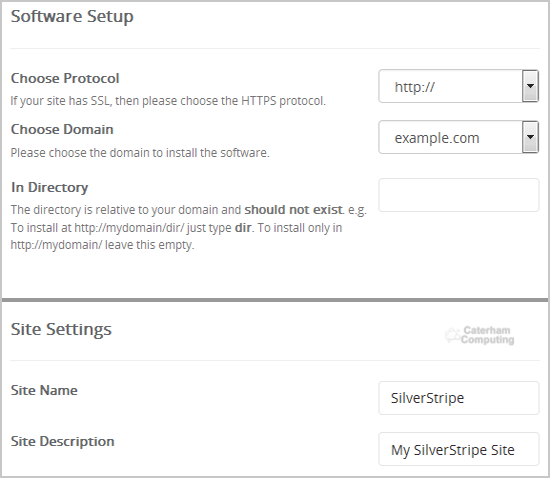
Task: Click the Site Description label
Action: 63,442
